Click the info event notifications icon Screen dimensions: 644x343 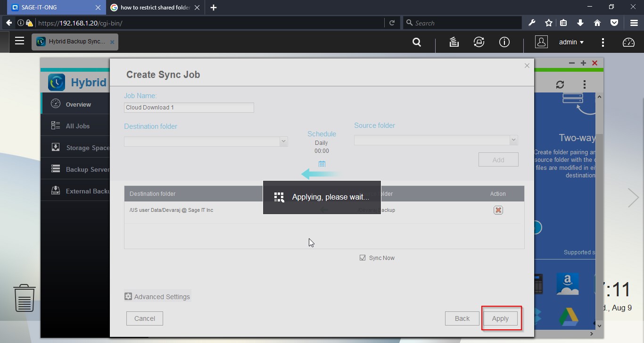504,42
